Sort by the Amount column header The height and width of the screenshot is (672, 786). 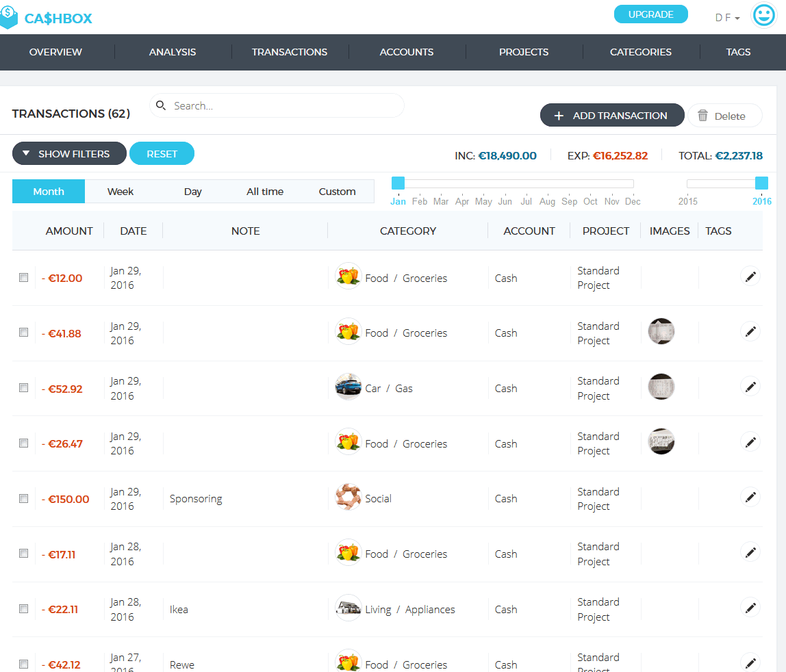point(69,231)
